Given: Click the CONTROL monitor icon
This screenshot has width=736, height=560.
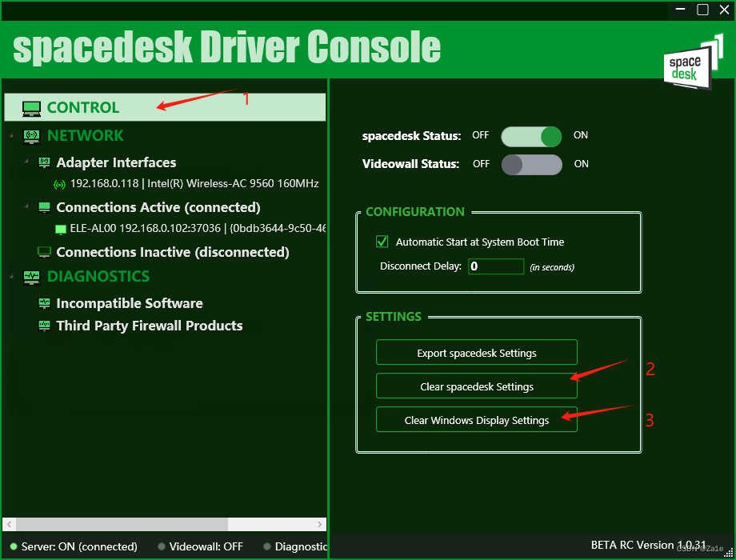Looking at the screenshot, I should [x=31, y=109].
